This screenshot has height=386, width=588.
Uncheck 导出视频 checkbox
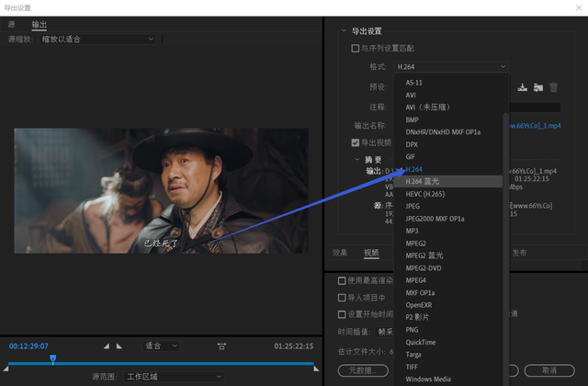coord(355,142)
